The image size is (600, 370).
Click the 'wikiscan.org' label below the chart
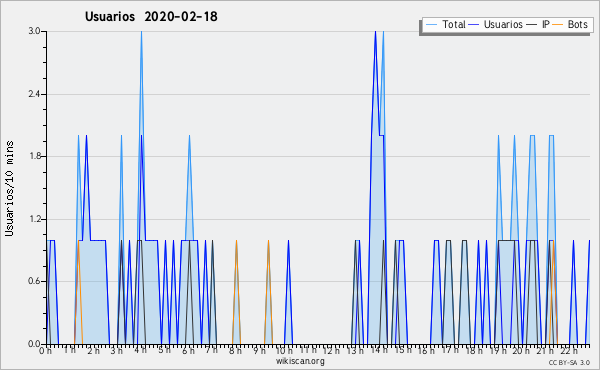pos(300,361)
